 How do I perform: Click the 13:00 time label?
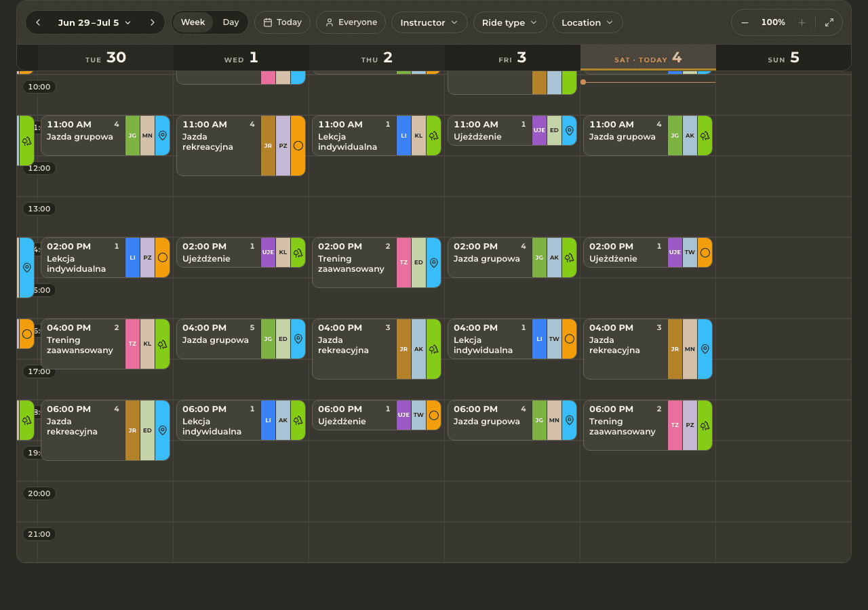39,209
